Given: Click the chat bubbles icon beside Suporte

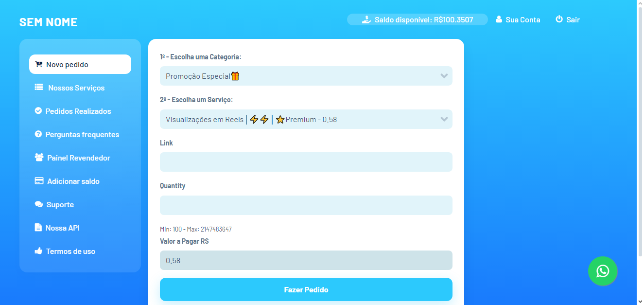Looking at the screenshot, I should pyautogui.click(x=39, y=204).
